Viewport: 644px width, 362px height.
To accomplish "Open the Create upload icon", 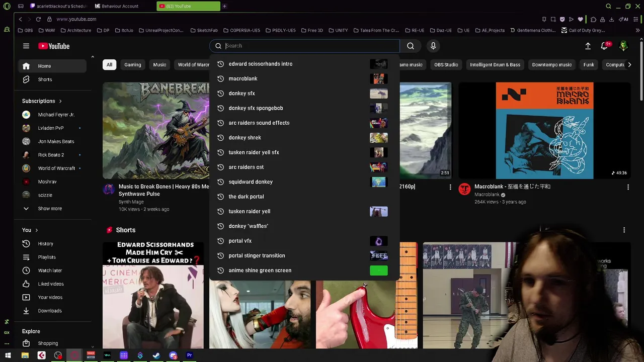I will [588, 46].
